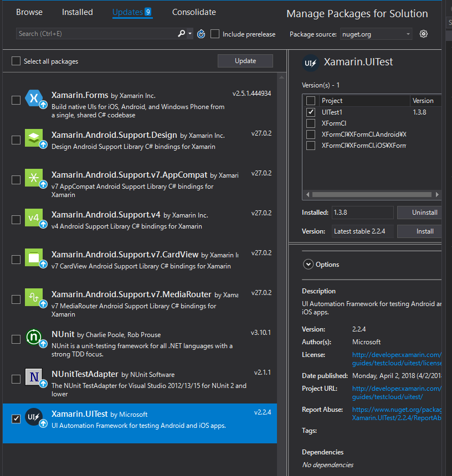This screenshot has width=452, height=476.
Task: Select the Xamarin.Forms package title
Action: point(80,95)
